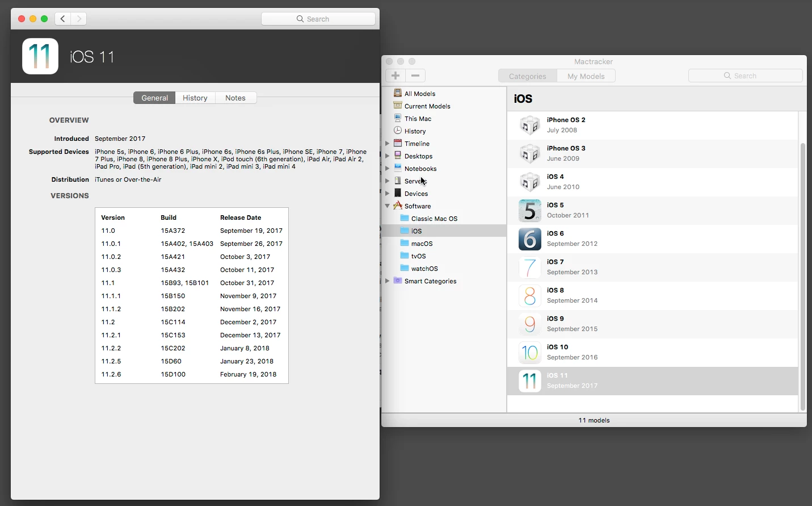Select the iOS 11 list entry

click(x=653, y=380)
